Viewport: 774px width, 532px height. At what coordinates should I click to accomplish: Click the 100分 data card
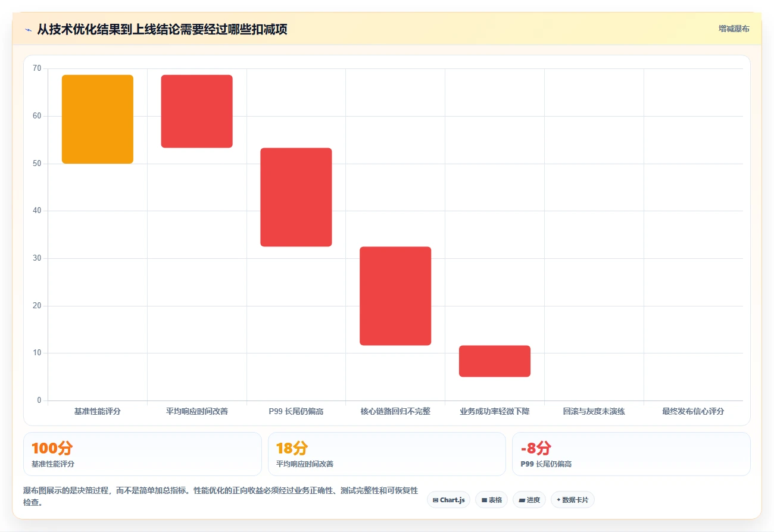tap(142, 454)
